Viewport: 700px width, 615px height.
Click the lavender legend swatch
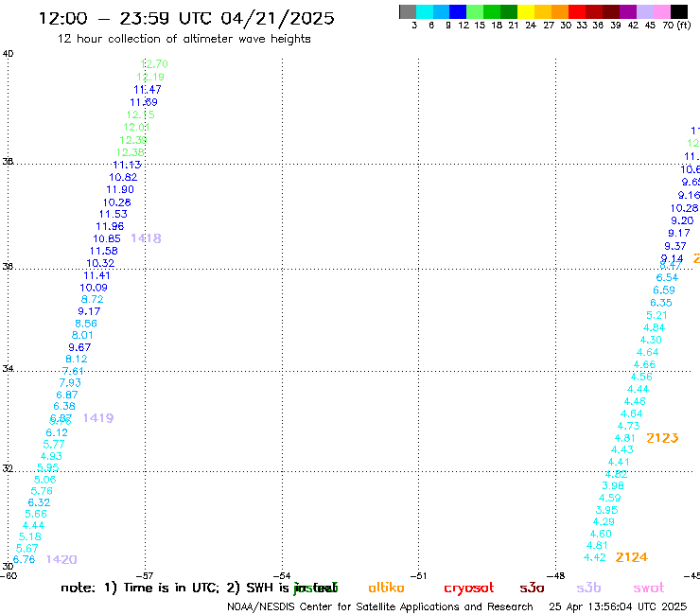coord(644,11)
